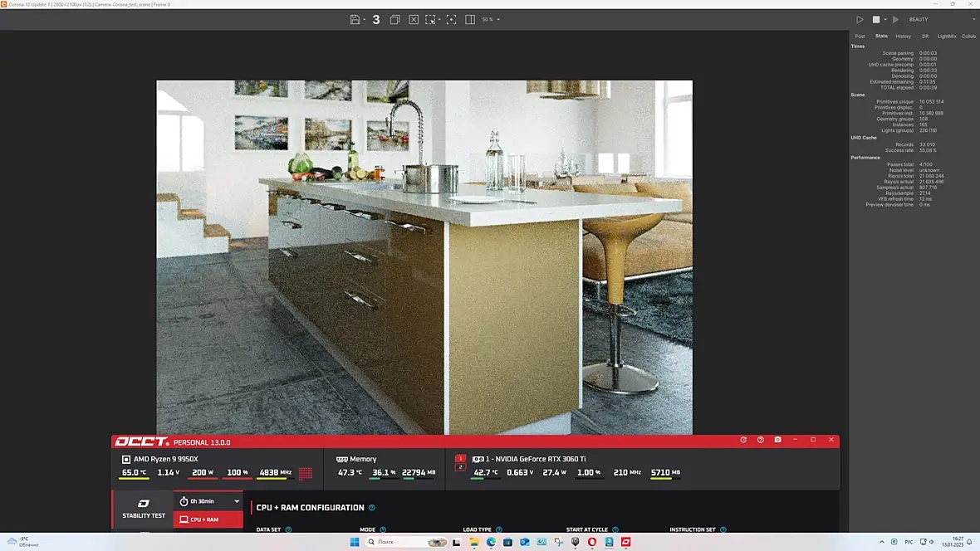Click the clear framebuffer X icon

click(x=414, y=19)
